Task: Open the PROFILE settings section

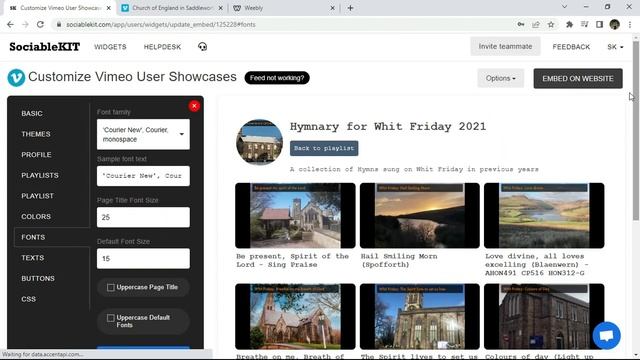Action: (36, 155)
